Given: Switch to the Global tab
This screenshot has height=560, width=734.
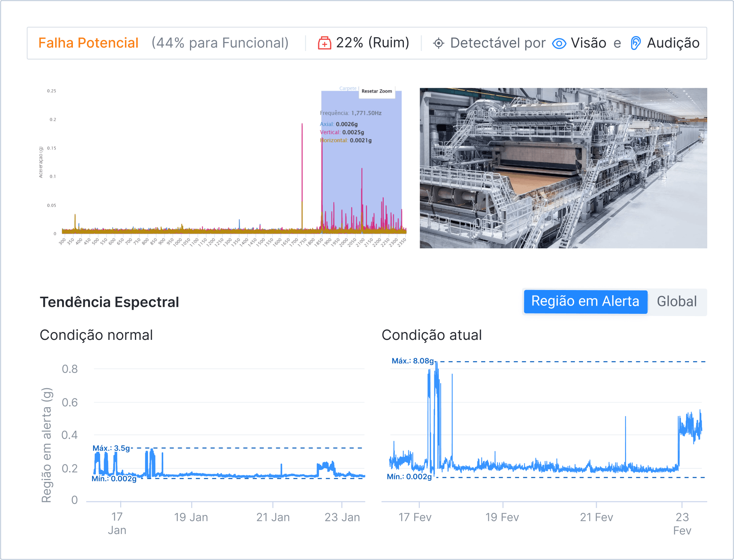Looking at the screenshot, I should click(676, 302).
